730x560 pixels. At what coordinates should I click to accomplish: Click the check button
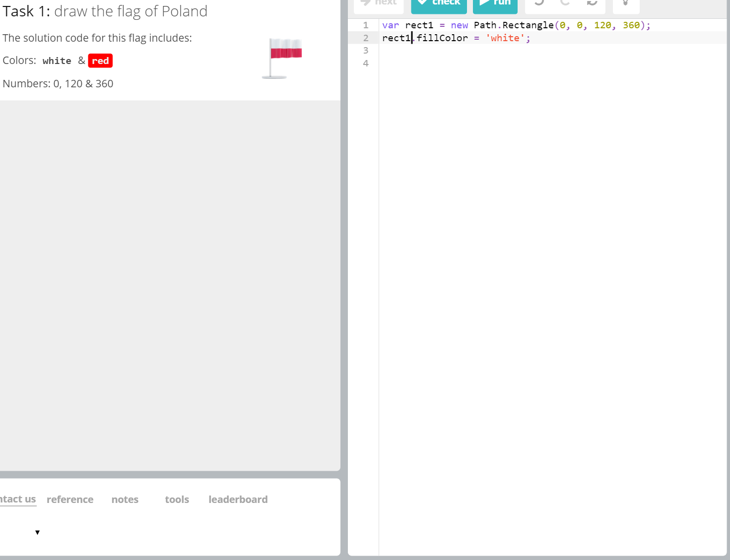point(439,4)
